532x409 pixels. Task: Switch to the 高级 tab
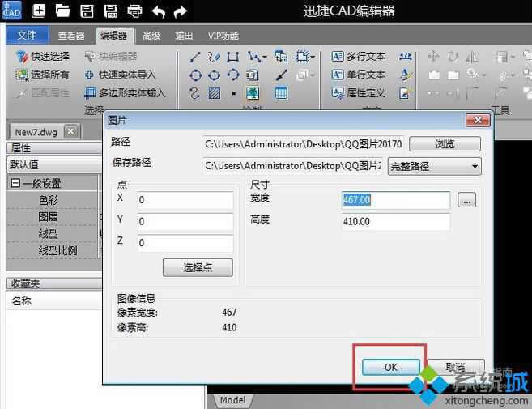151,36
